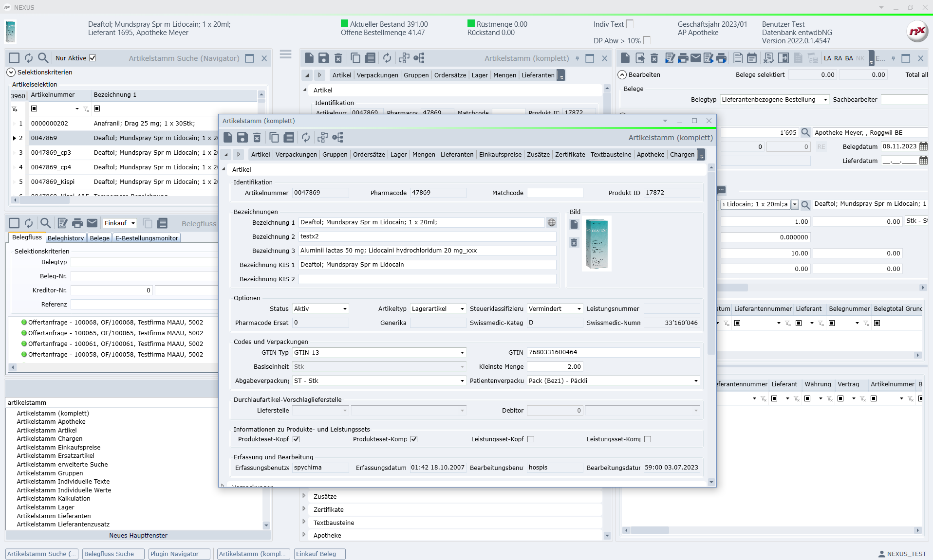Switch to the Einkaufspreise tab

(x=500, y=155)
